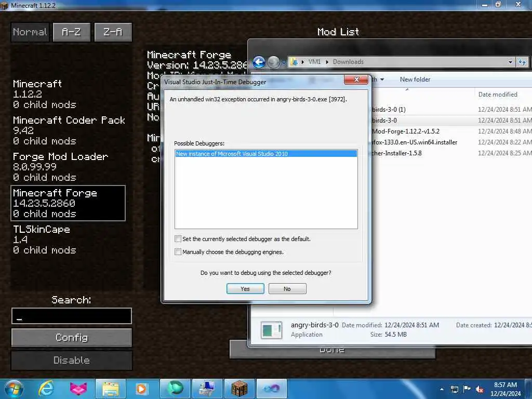
Task: Sort the mod list Z-A
Action: (113, 32)
